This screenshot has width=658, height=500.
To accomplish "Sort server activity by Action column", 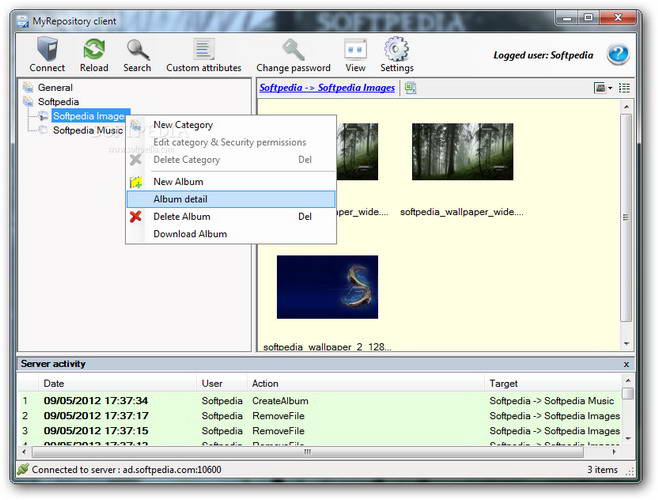I will tap(366, 383).
